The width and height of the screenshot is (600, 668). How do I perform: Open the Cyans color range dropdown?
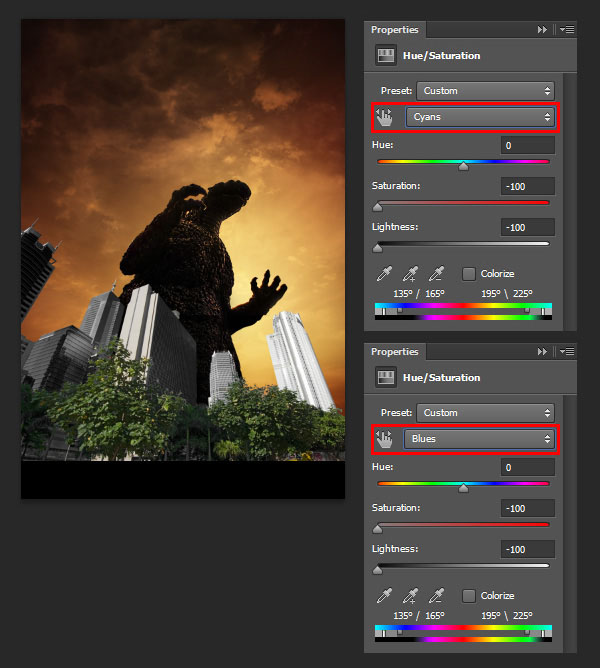point(480,117)
